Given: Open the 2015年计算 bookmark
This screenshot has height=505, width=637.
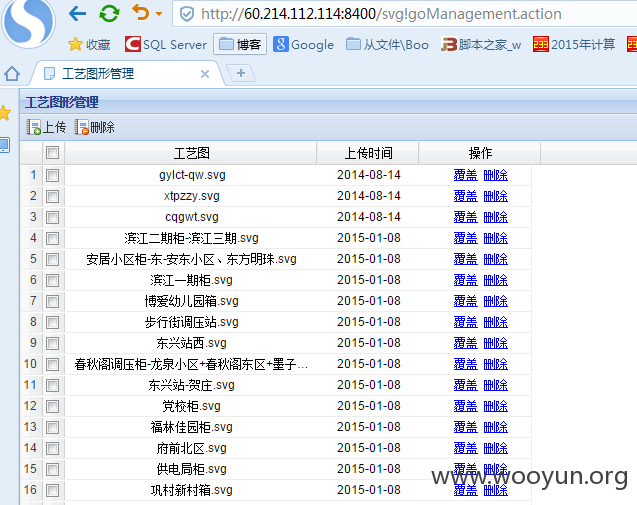Looking at the screenshot, I should (574, 44).
